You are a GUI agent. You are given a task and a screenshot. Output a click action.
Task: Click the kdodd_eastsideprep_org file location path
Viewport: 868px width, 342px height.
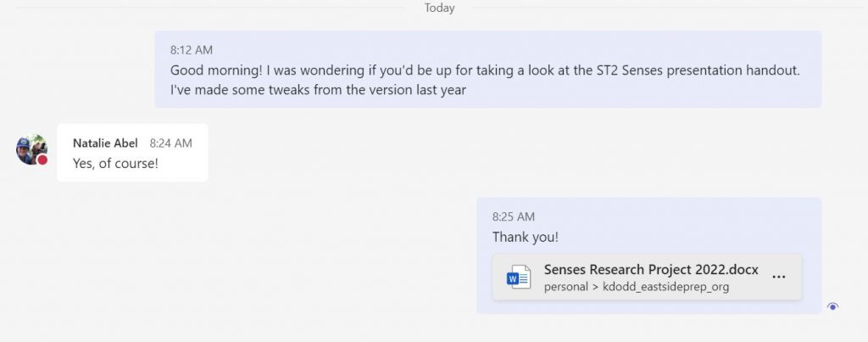[x=666, y=287]
